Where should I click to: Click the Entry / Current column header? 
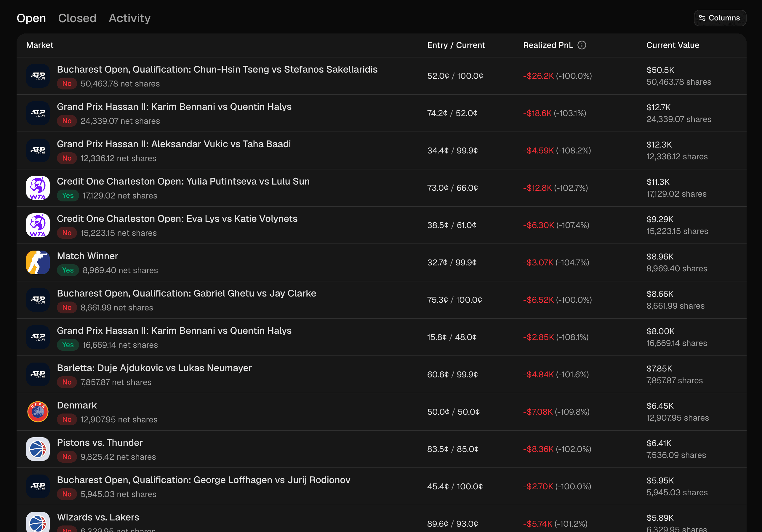point(456,45)
